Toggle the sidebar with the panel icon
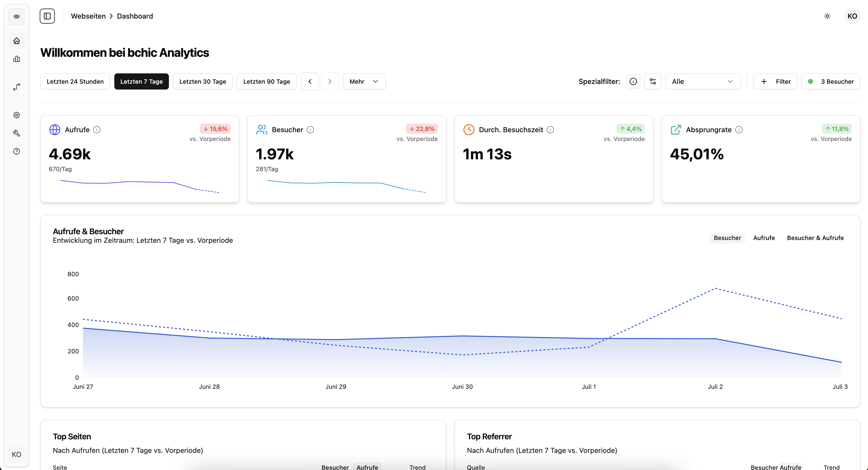 tap(47, 16)
